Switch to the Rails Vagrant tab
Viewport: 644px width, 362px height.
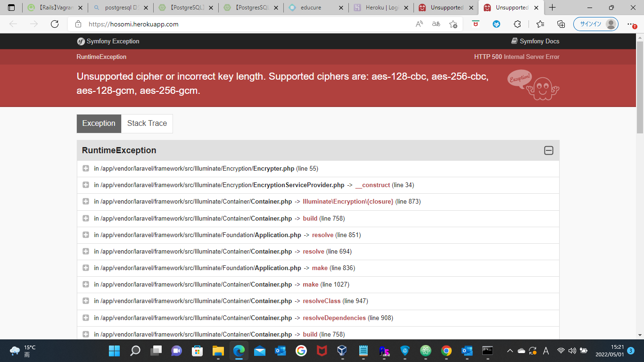coord(54,8)
